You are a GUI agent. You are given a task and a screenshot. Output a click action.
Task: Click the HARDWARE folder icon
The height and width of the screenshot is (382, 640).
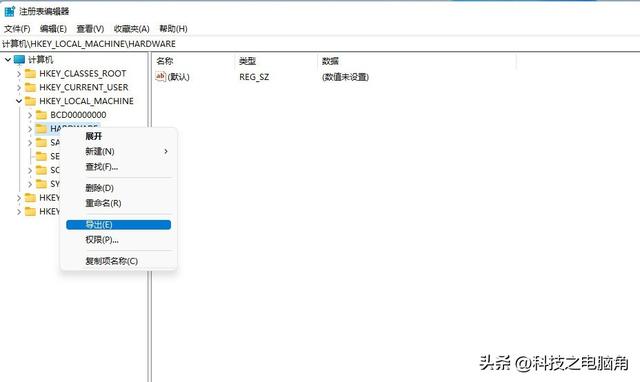(42, 129)
